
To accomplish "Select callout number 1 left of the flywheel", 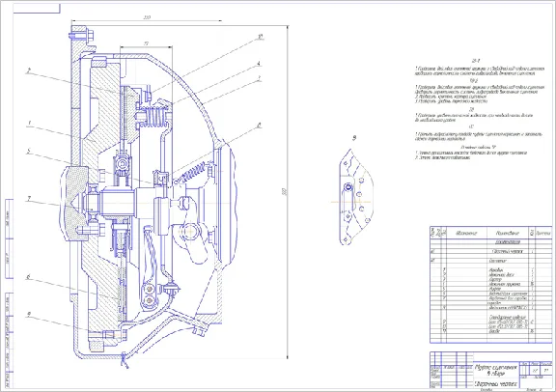I will [x=30, y=123].
